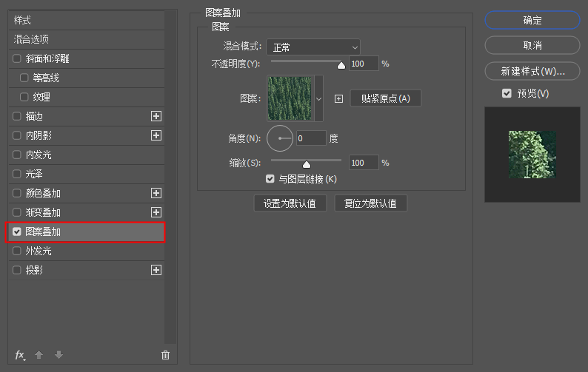
Task: Add another 内阴影 effect with plus icon
Action: click(156, 135)
